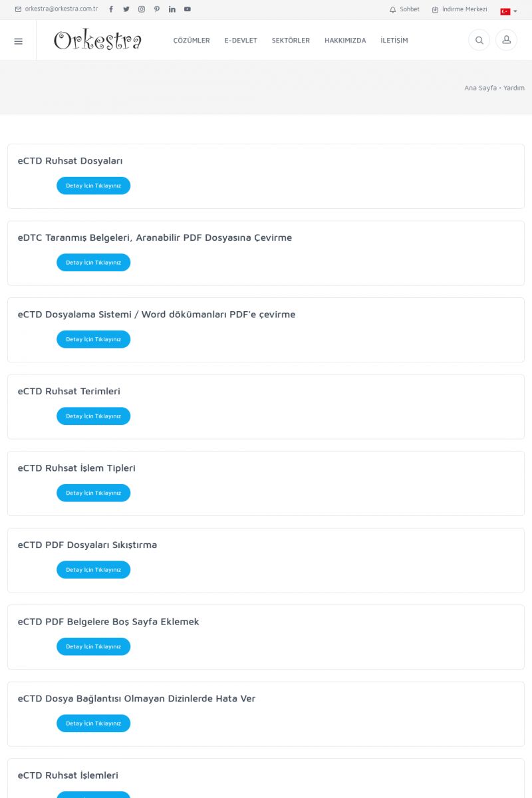Open the user account icon

tap(506, 41)
